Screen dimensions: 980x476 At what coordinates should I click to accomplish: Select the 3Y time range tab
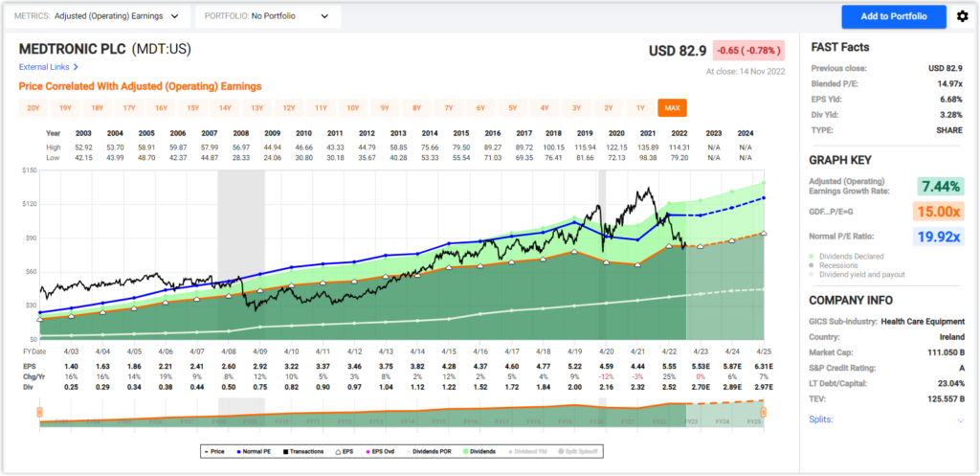click(576, 108)
